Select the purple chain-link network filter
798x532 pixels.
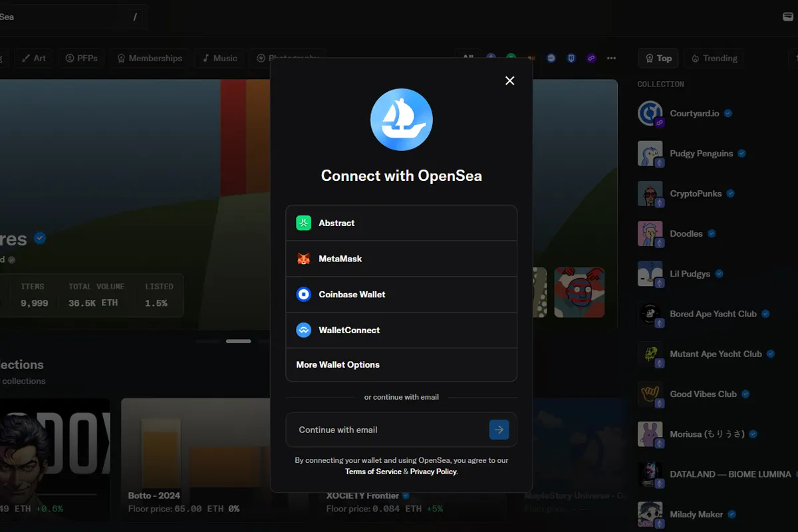[591, 59]
